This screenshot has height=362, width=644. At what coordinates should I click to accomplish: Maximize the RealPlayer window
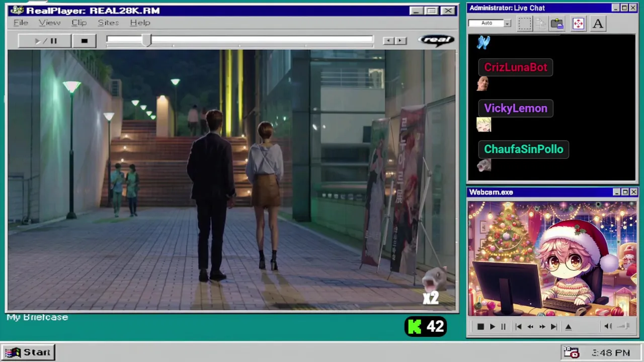(x=431, y=11)
